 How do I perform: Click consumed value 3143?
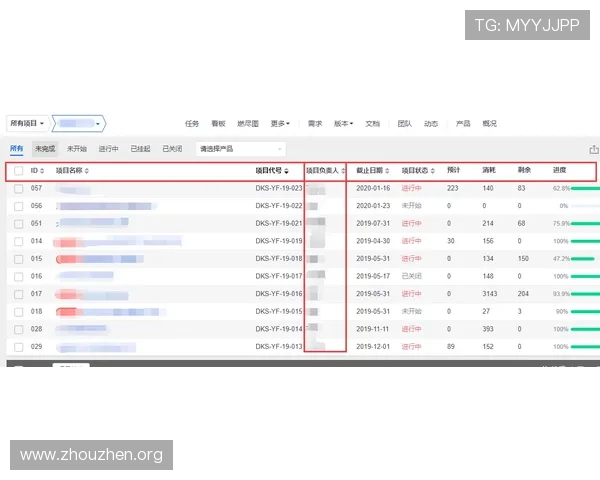490,294
